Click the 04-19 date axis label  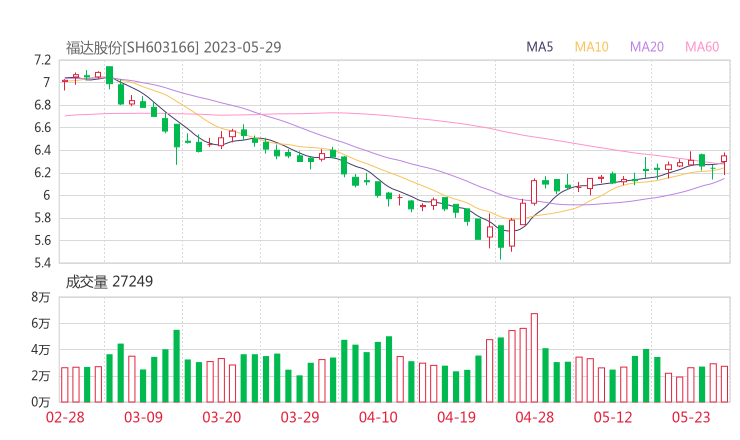(x=456, y=417)
